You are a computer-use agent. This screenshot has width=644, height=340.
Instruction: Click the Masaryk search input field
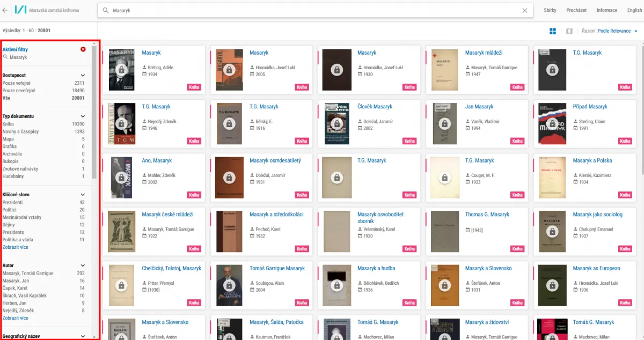pyautogui.click(x=311, y=10)
